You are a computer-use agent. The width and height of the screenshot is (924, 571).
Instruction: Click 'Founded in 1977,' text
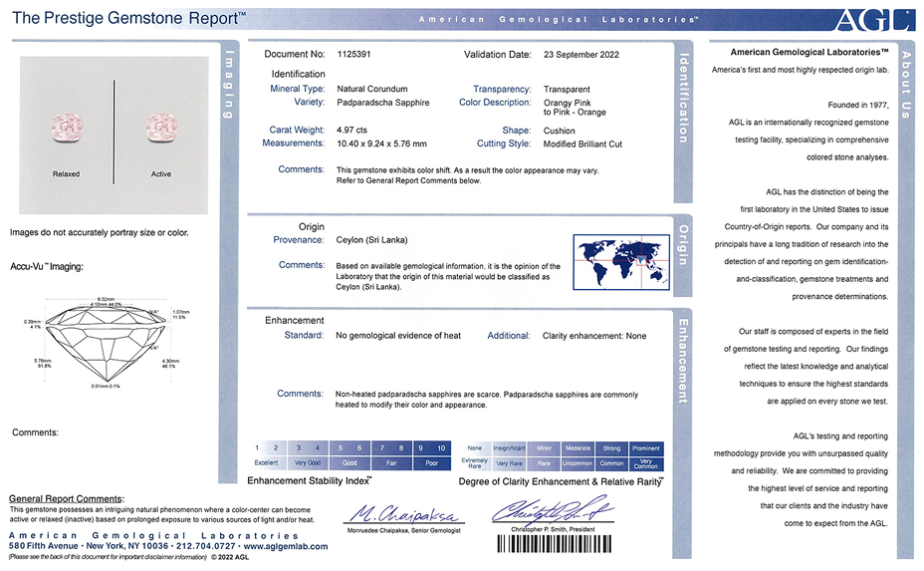click(x=858, y=105)
